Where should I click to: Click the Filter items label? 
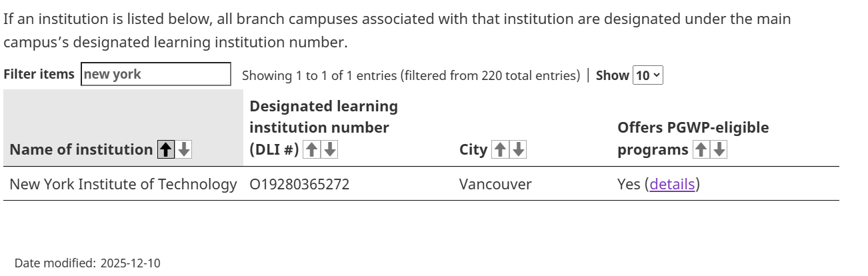(x=39, y=74)
